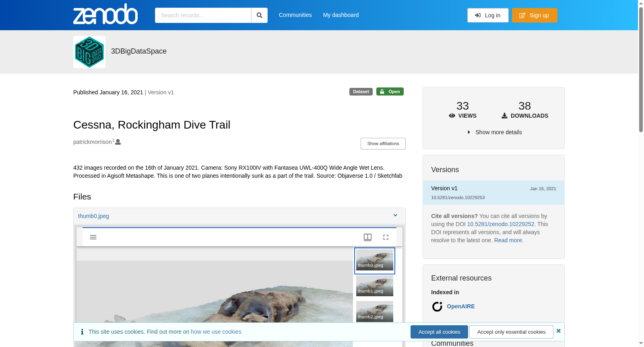Click Accept all cookies

439,332
